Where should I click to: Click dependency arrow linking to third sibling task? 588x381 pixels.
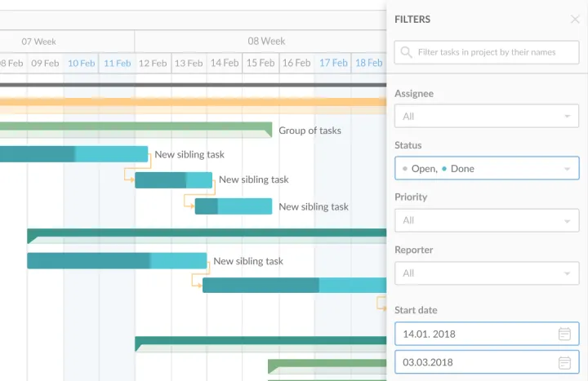coord(188,201)
